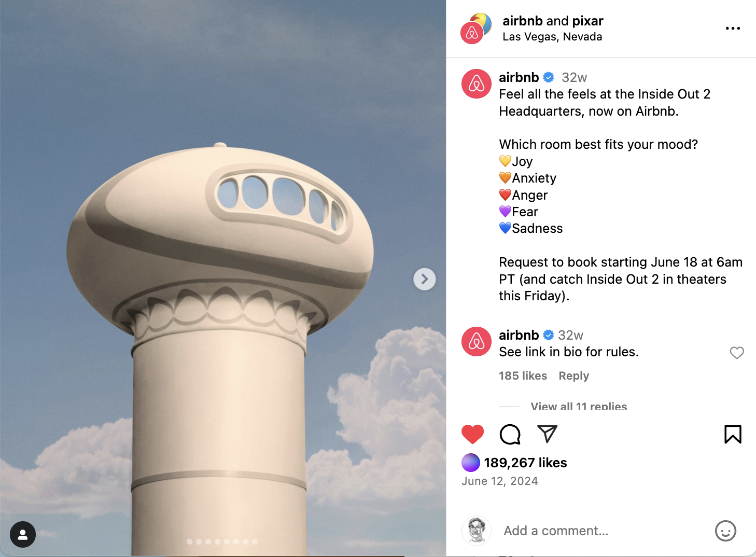Open comments with the speech bubble icon
This screenshot has width=756, height=557.
pyautogui.click(x=510, y=434)
